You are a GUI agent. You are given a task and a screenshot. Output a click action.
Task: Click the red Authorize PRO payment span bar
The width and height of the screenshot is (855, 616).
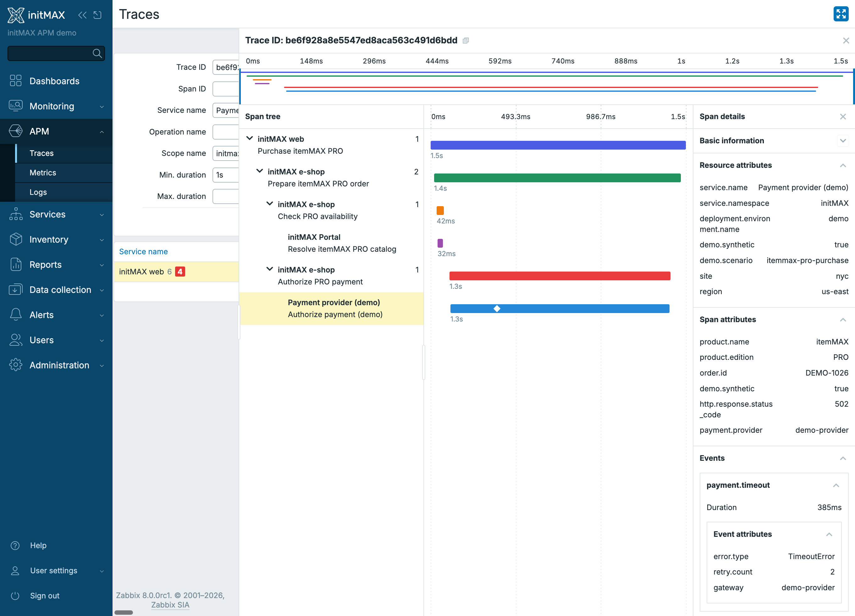pos(560,276)
